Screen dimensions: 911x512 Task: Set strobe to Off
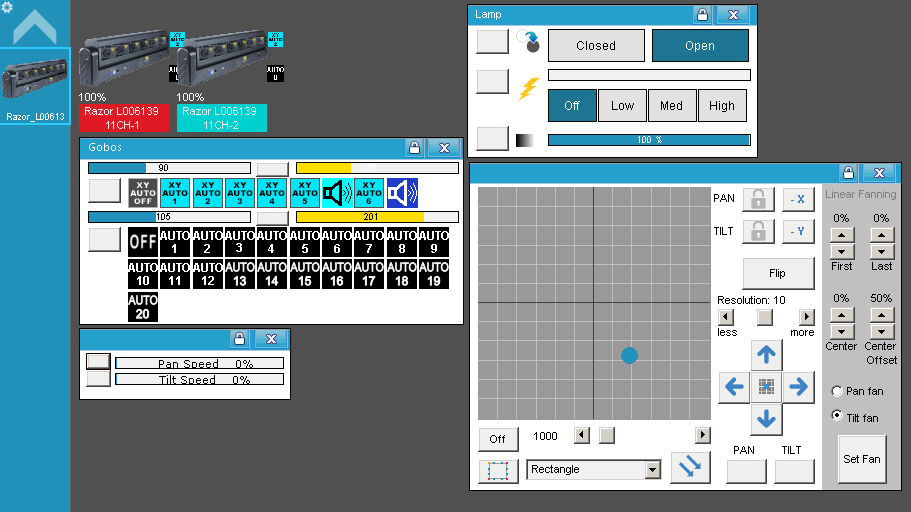coord(572,105)
